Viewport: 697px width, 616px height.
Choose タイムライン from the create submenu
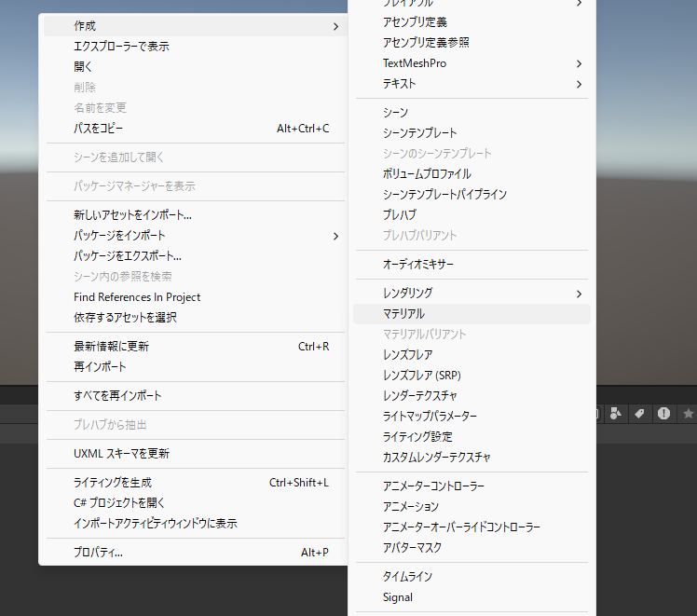point(407,577)
